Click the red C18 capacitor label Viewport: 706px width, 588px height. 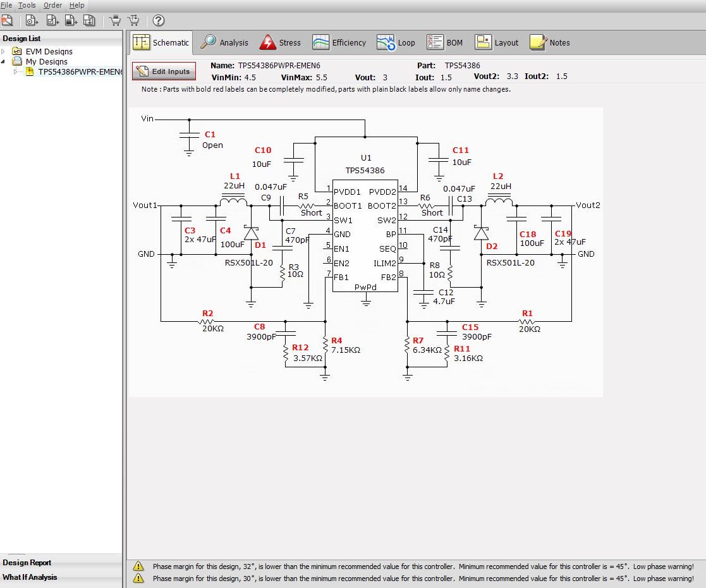[528, 235]
